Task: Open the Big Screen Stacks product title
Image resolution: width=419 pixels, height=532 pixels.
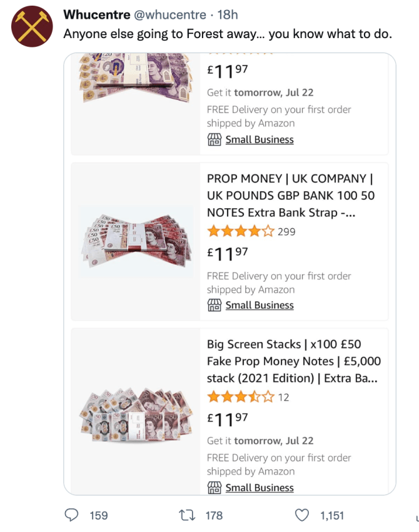Action: point(293,361)
